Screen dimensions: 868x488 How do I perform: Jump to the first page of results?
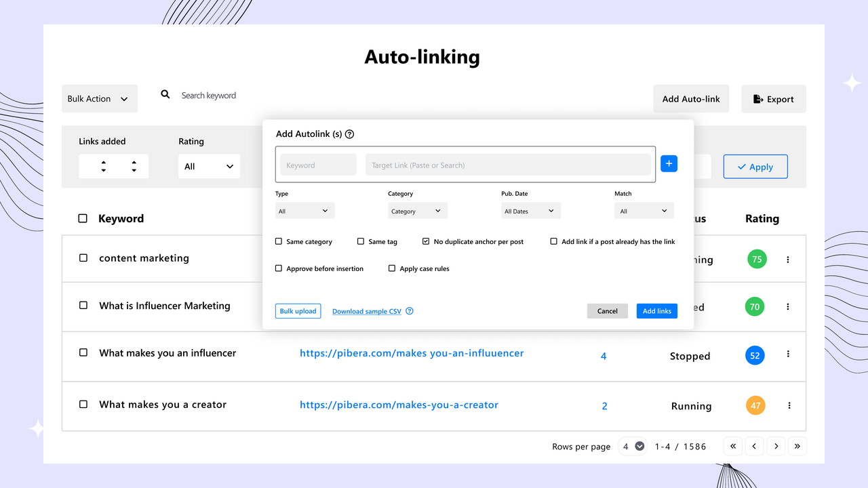coord(732,446)
